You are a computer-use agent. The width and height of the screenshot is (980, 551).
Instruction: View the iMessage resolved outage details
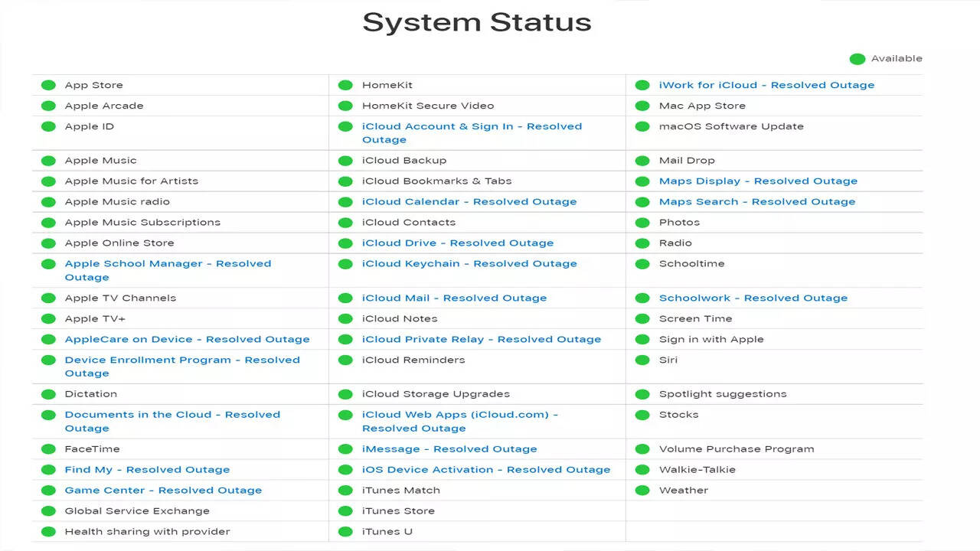pyautogui.click(x=449, y=449)
